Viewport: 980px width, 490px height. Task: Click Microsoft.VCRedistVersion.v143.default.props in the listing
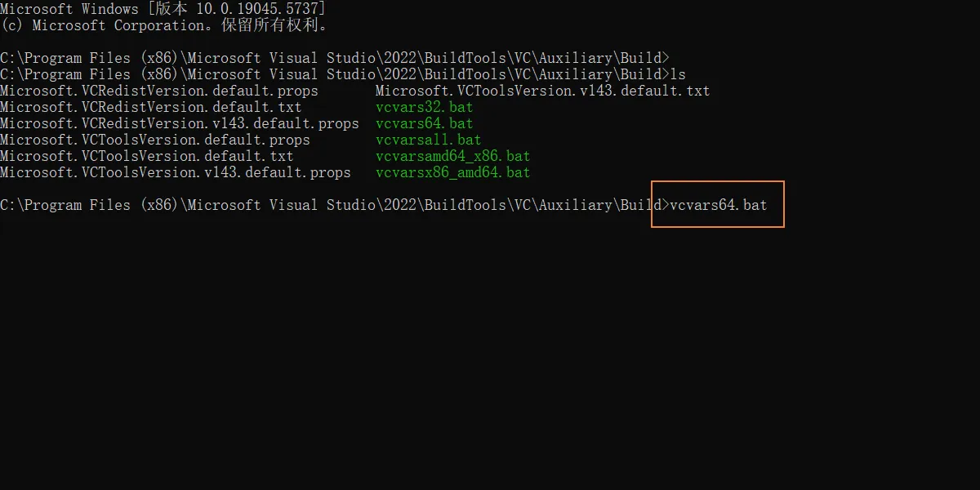tap(180, 123)
